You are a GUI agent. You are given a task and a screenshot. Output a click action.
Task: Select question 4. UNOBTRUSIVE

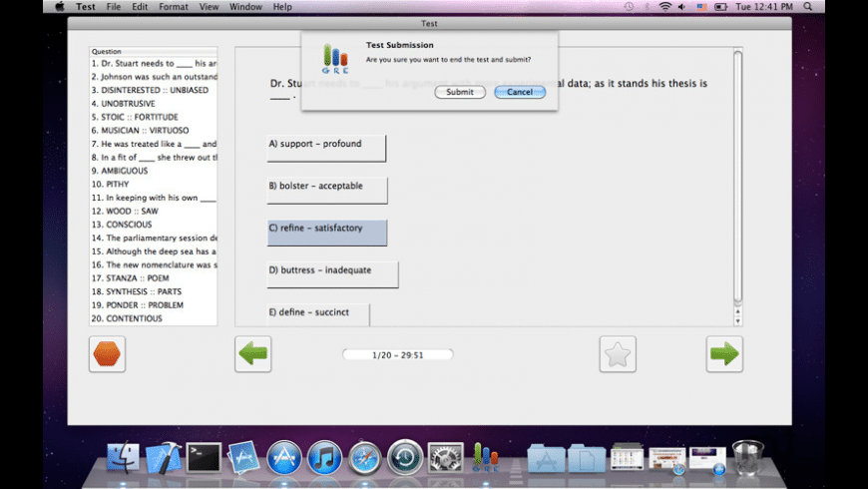click(x=154, y=104)
